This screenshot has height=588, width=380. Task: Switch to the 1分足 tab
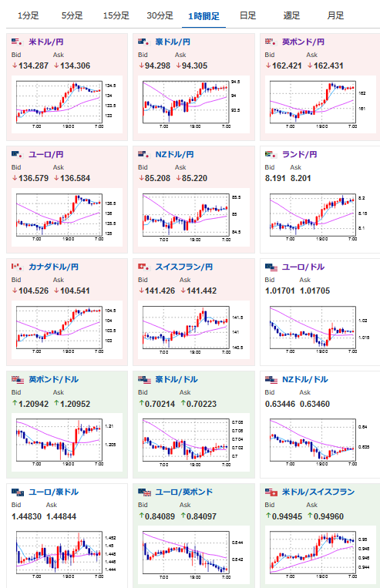click(29, 15)
